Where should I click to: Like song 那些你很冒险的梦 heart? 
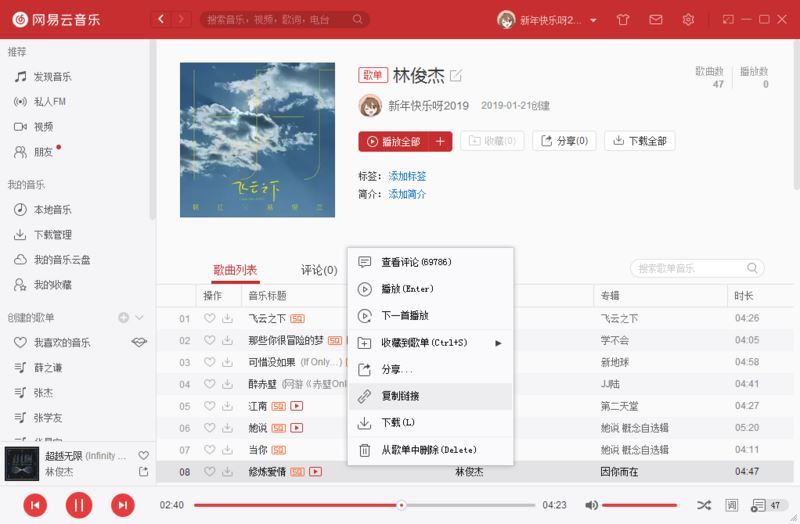click(209, 340)
